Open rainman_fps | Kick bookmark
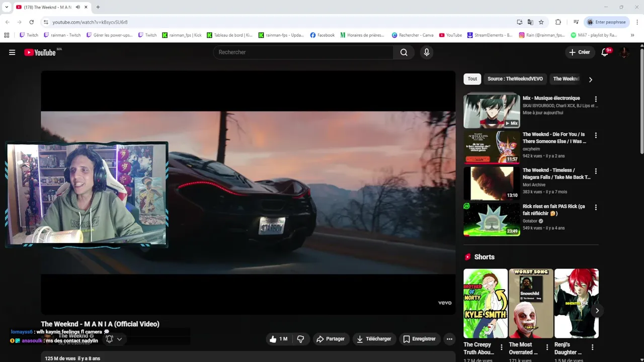Screen dimensions: 644x362 coord(182,35)
